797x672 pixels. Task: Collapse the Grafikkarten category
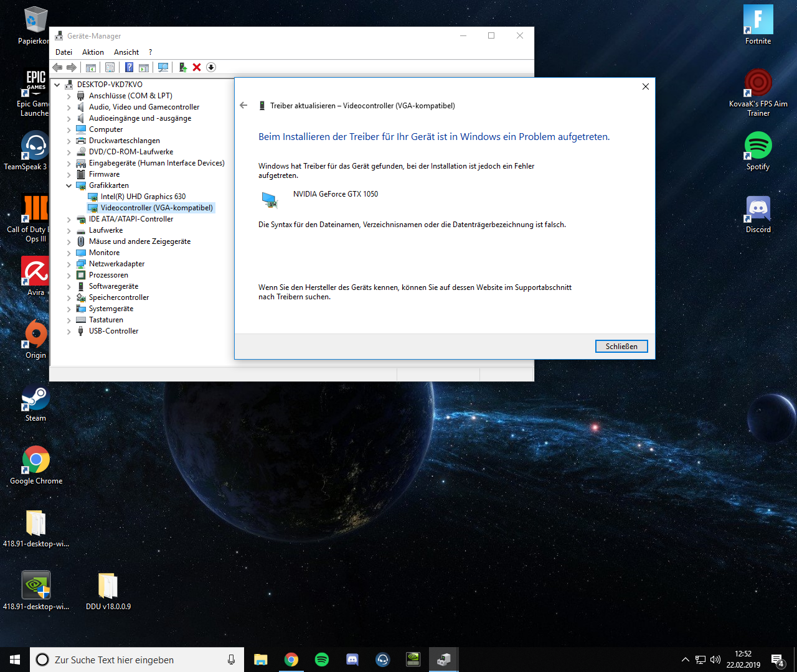point(68,185)
